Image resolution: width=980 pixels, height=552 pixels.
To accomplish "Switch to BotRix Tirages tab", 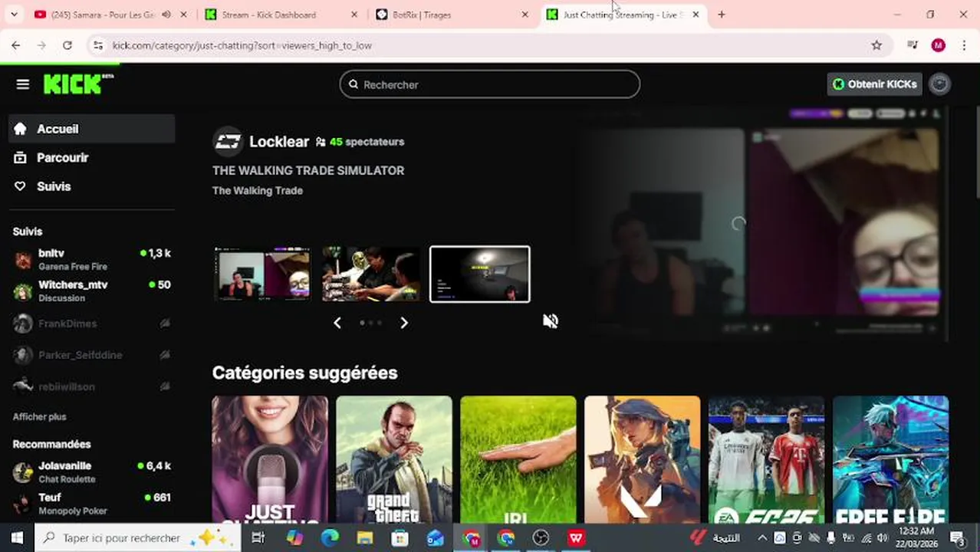I will pyautogui.click(x=422, y=15).
